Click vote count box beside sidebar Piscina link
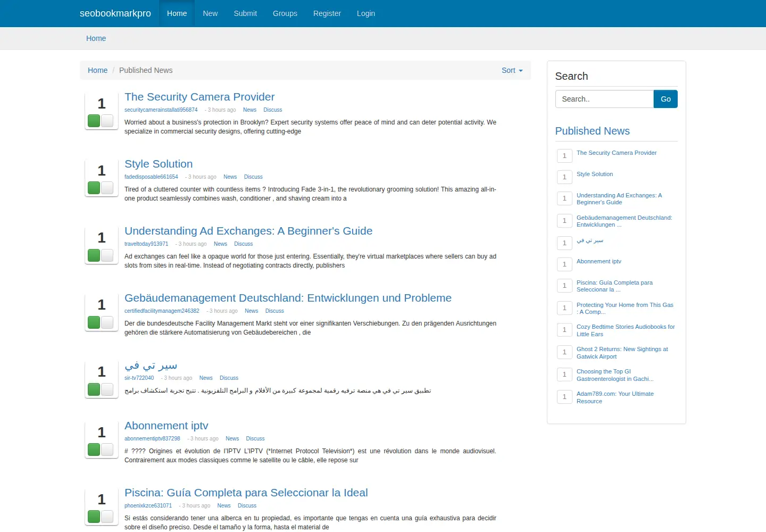This screenshot has width=766, height=532. pos(564,286)
